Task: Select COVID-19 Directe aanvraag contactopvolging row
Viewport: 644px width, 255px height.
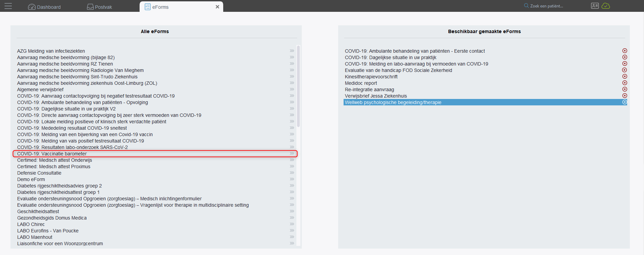Action: tap(156, 115)
